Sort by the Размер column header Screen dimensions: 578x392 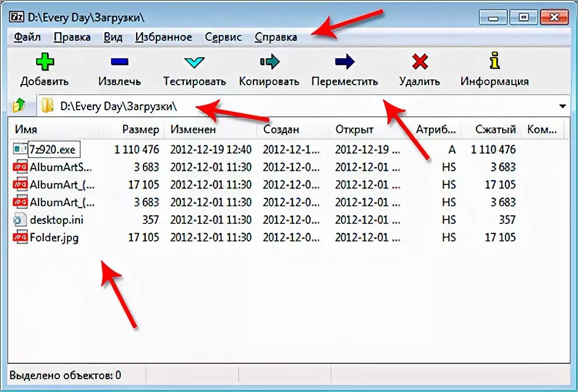[x=131, y=129]
